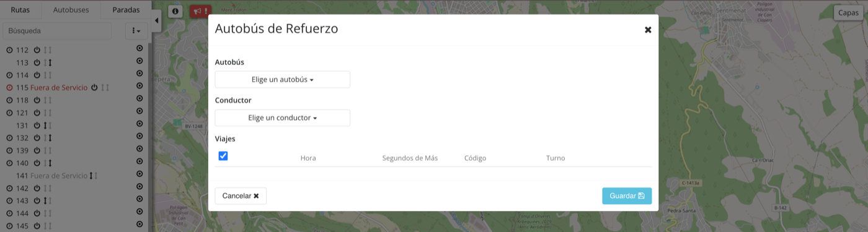The width and height of the screenshot is (868, 232).
Task: Click the power icon of route 113
Action: (37, 62)
